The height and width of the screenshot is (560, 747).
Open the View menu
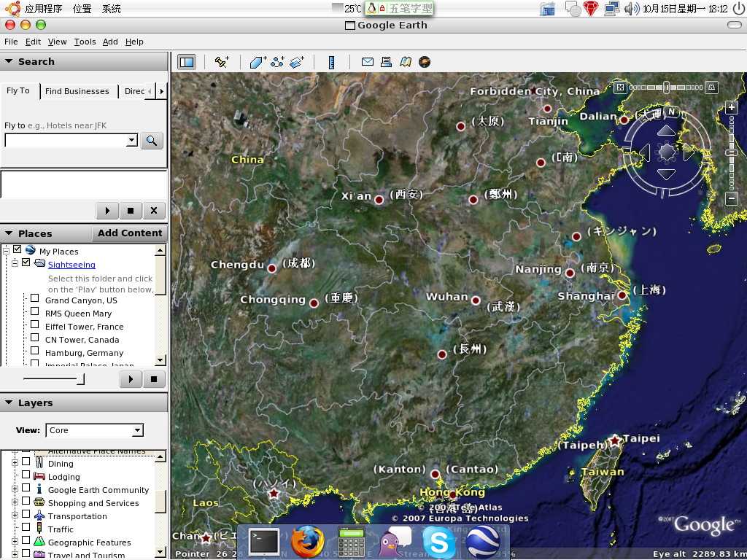tap(57, 42)
